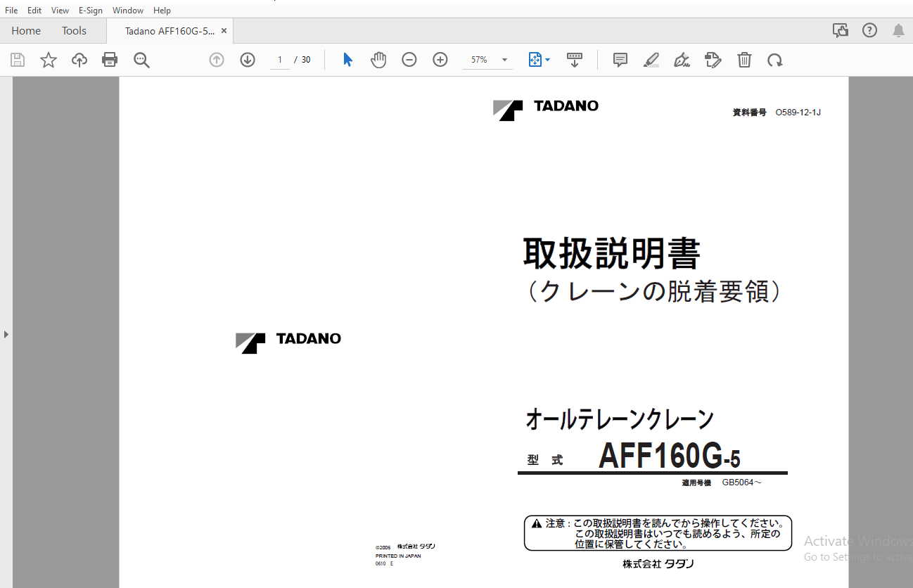Print the document using printer icon

point(110,60)
